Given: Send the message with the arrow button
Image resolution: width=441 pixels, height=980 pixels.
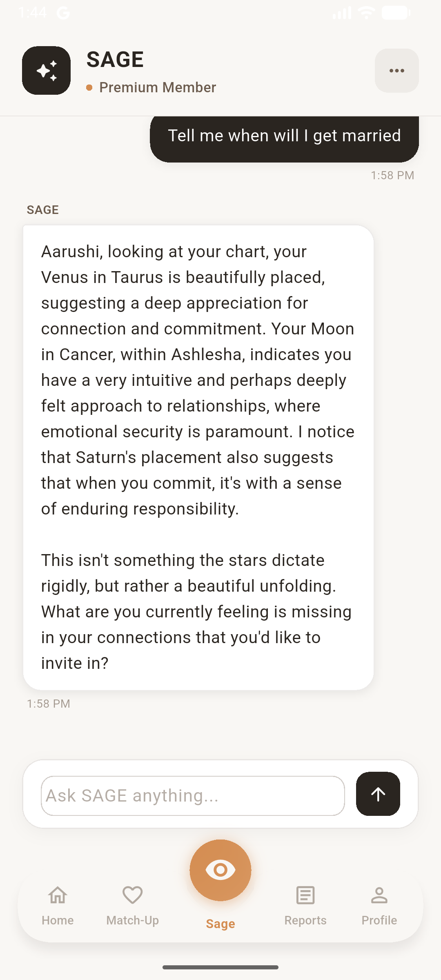Looking at the screenshot, I should [x=378, y=794].
